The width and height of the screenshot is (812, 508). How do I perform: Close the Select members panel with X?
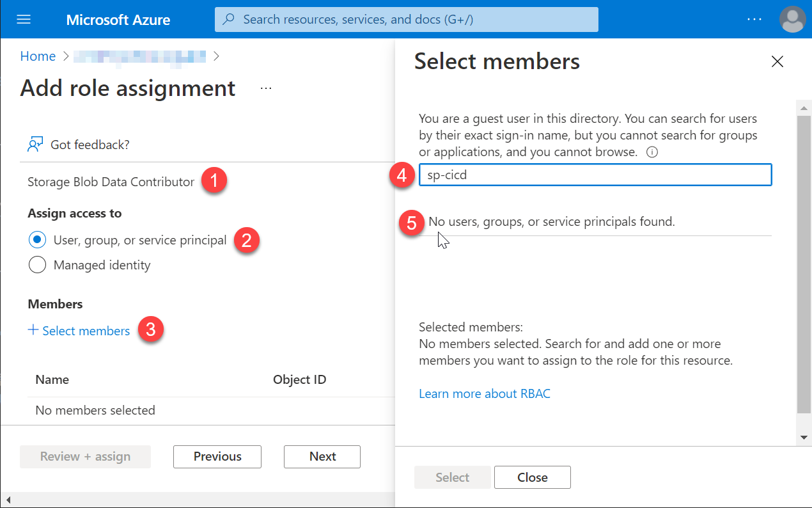pyautogui.click(x=777, y=62)
